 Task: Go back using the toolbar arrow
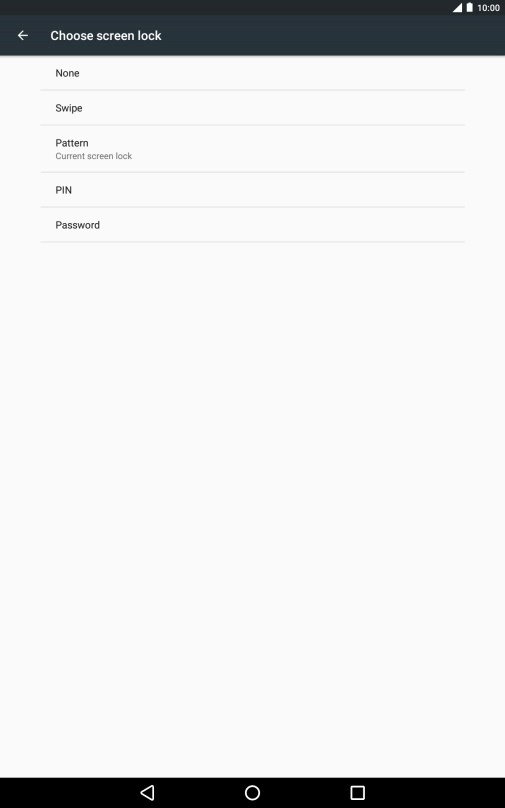[23, 36]
